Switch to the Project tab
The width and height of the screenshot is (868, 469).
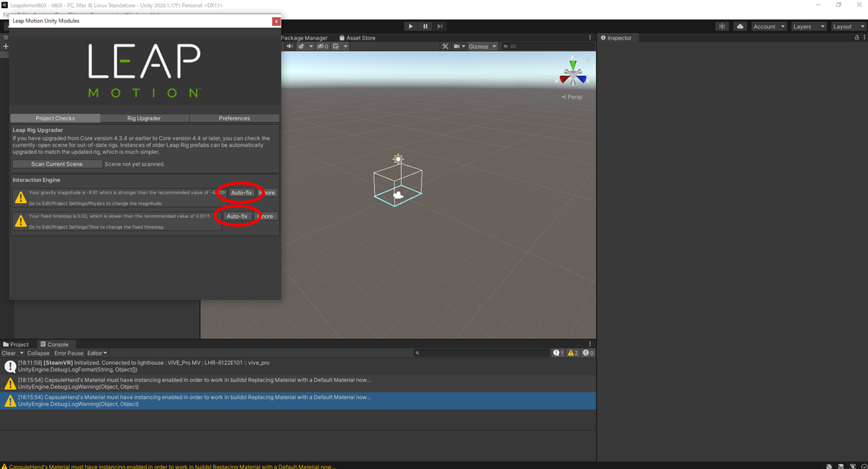click(x=16, y=345)
